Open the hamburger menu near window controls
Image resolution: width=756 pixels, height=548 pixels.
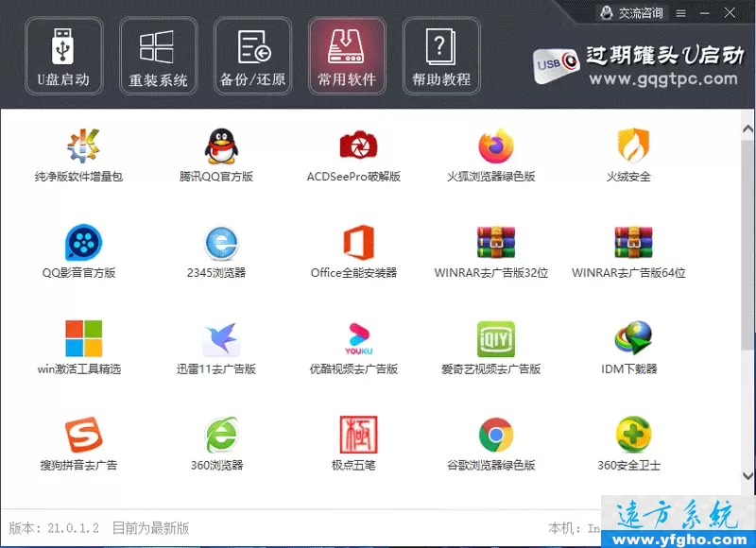coord(679,13)
